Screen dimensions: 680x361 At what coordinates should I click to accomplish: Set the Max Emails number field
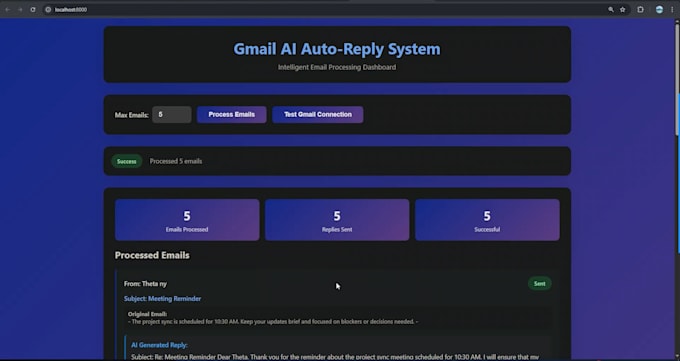172,115
